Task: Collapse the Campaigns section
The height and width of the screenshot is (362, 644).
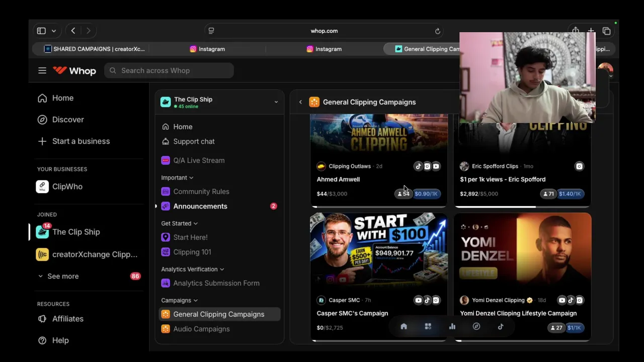Action: tap(180, 300)
